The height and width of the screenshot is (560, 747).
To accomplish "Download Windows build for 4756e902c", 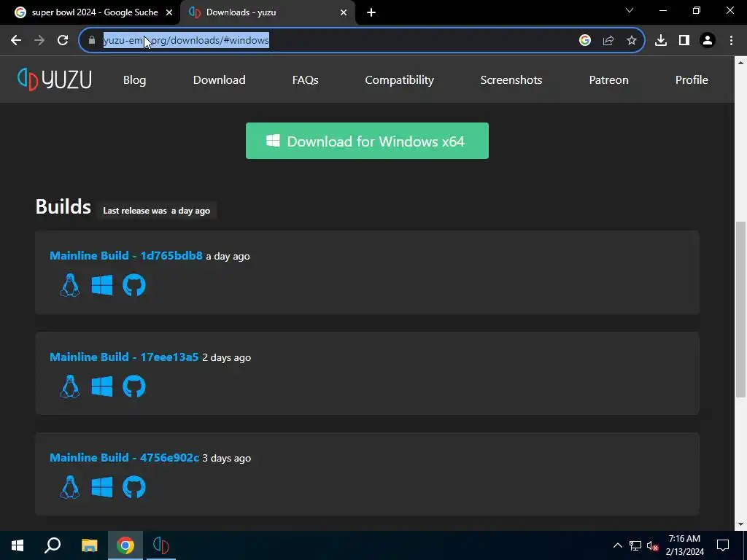I will 102,487.
